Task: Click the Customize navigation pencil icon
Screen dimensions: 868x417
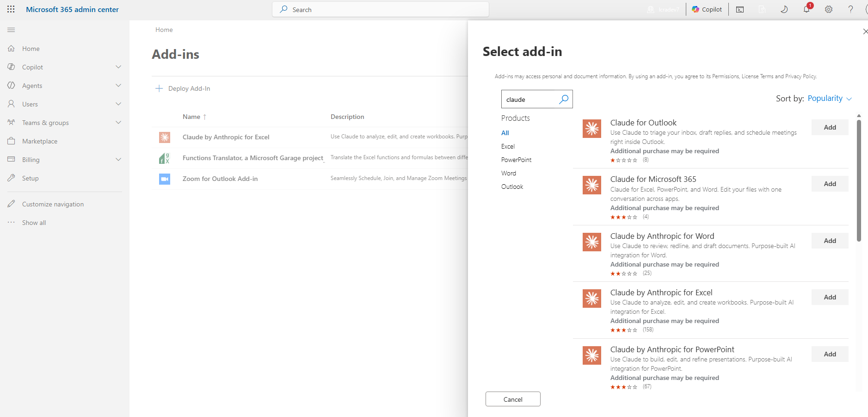Action: coord(12,204)
